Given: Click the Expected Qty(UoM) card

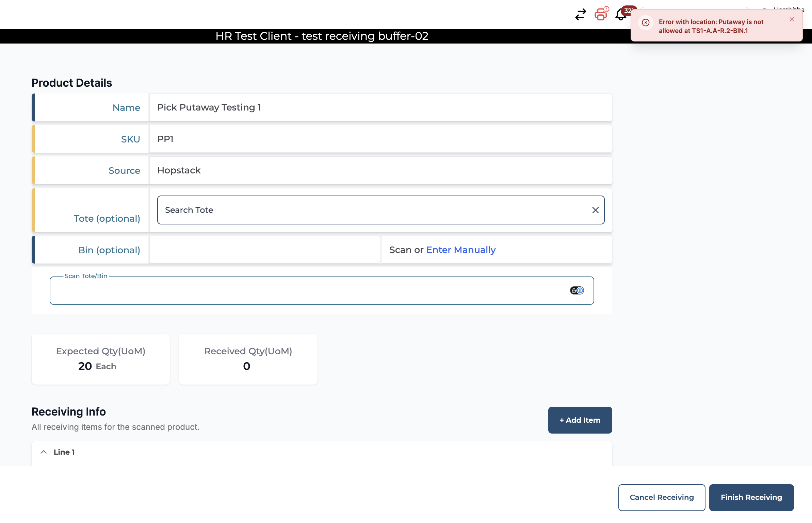Looking at the screenshot, I should (x=101, y=359).
